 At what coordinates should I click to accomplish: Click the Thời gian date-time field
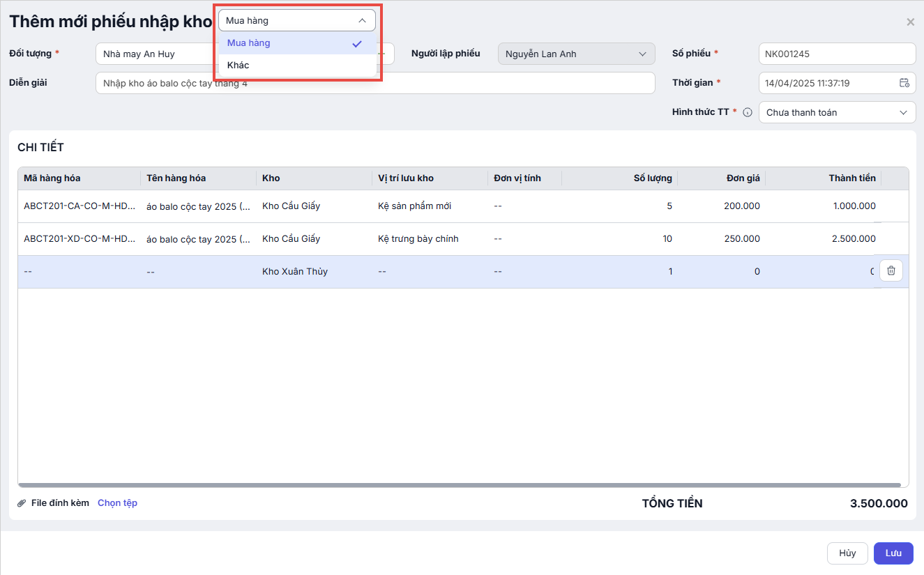point(837,83)
